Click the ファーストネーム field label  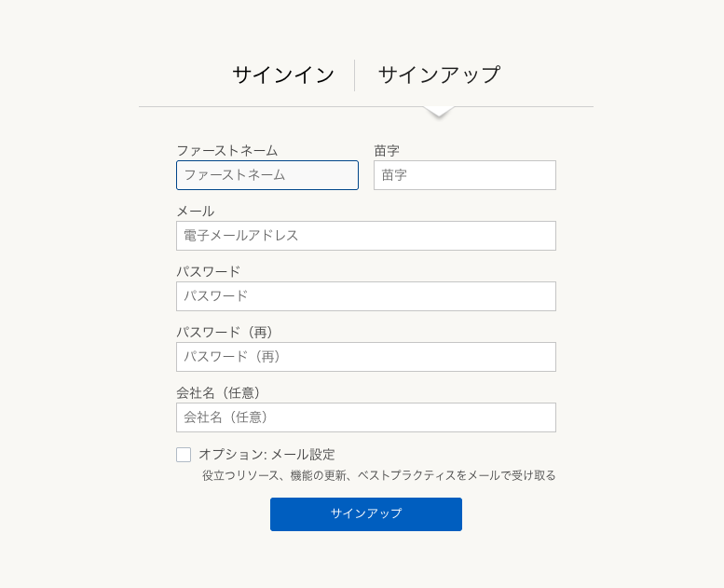click(x=226, y=150)
